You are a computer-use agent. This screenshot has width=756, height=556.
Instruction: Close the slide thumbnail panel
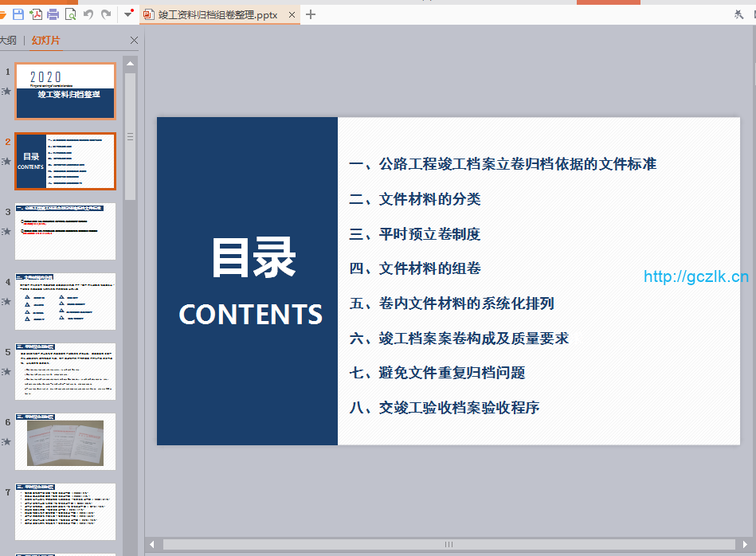(x=134, y=41)
